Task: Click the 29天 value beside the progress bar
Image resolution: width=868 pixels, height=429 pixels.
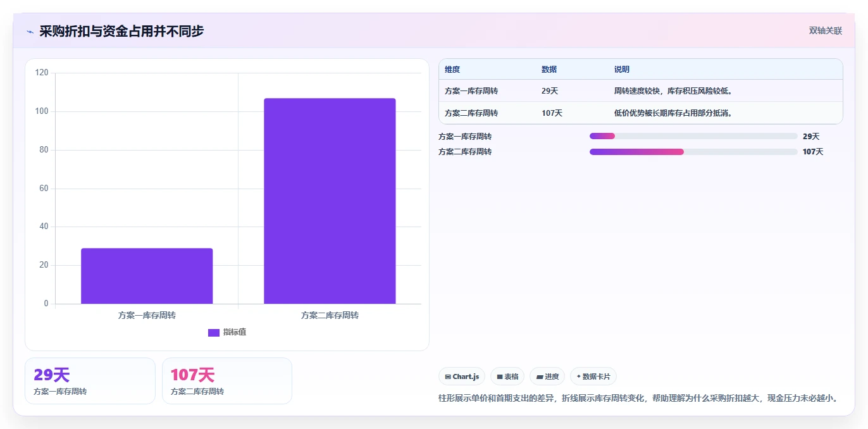Action: [811, 136]
